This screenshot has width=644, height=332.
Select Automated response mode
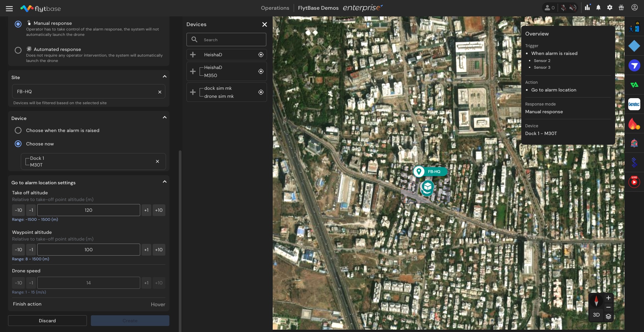(x=18, y=50)
